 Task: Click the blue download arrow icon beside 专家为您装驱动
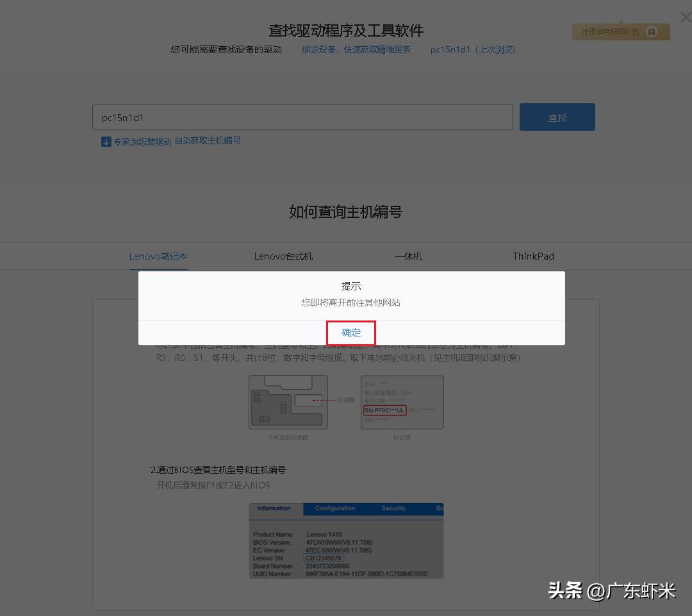click(106, 141)
